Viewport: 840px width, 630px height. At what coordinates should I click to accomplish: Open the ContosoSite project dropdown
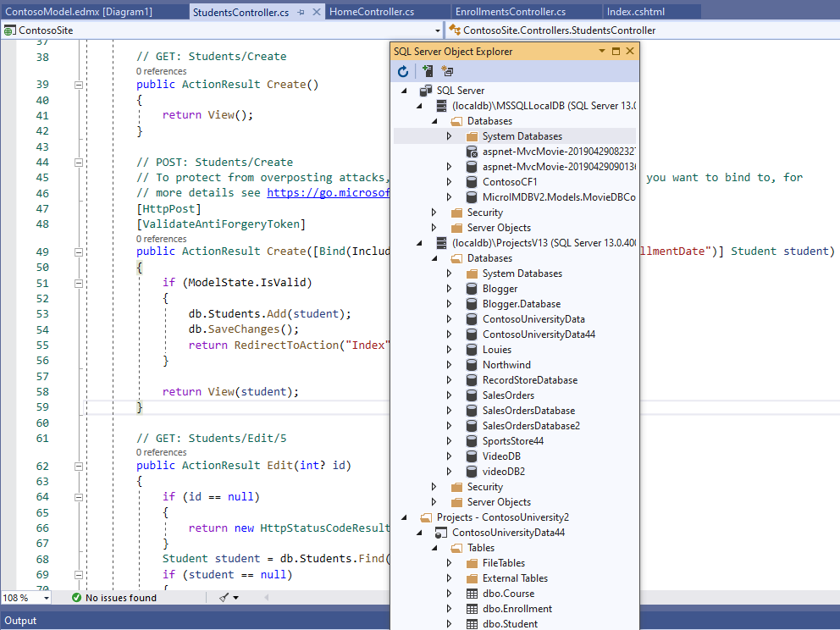tap(437, 30)
